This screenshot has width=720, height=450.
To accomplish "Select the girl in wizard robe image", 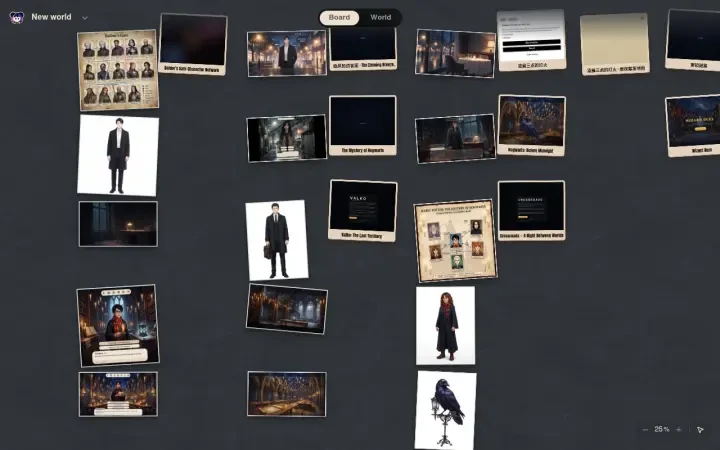I will [x=445, y=326].
